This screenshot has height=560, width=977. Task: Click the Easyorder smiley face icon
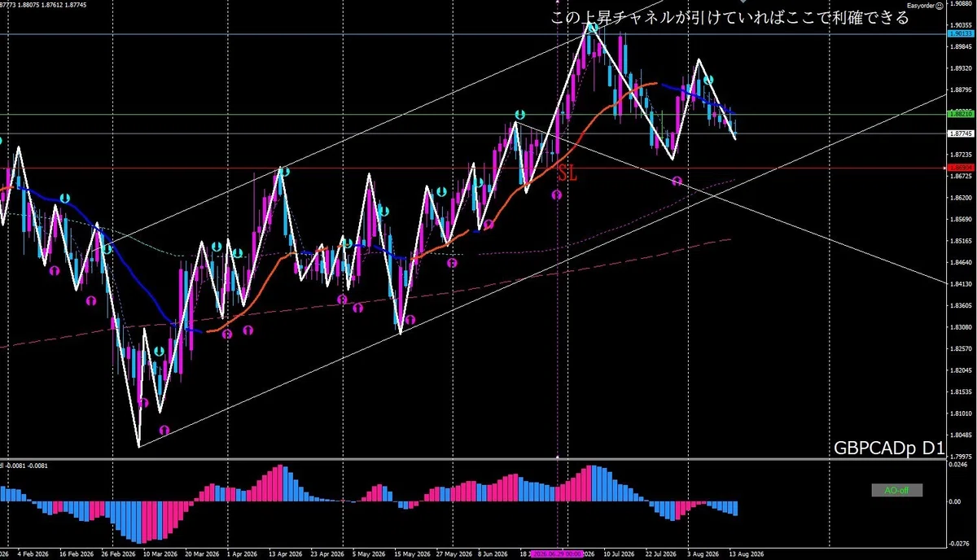pos(939,6)
